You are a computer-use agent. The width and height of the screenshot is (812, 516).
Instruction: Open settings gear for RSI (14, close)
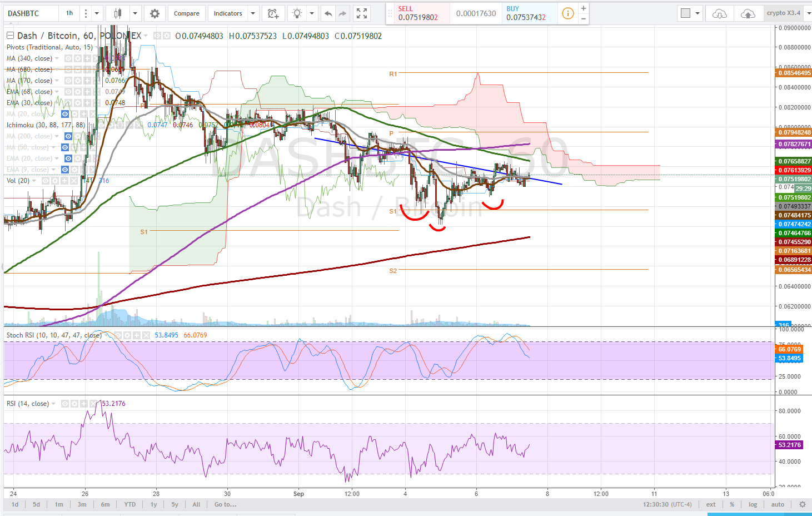(74, 404)
